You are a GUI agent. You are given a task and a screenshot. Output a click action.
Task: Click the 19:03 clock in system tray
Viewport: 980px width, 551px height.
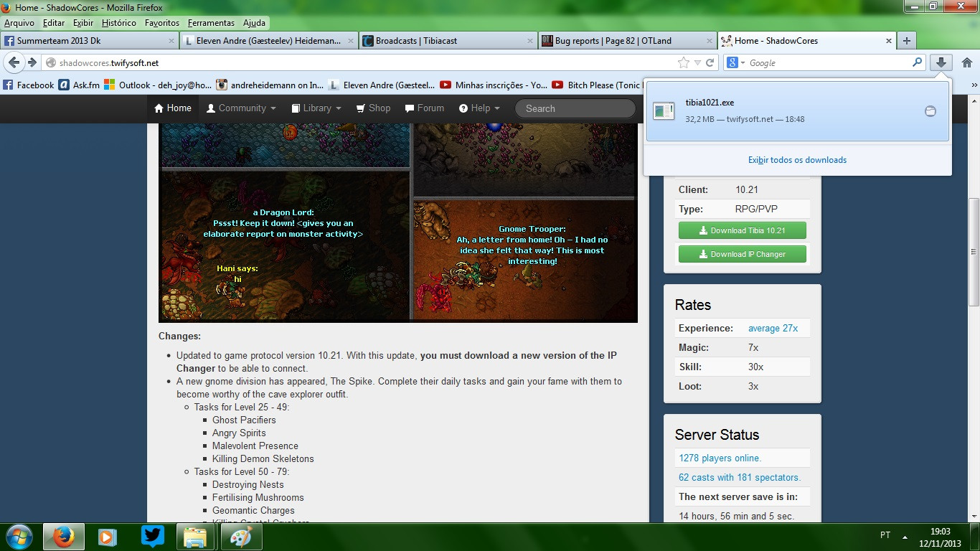940,531
